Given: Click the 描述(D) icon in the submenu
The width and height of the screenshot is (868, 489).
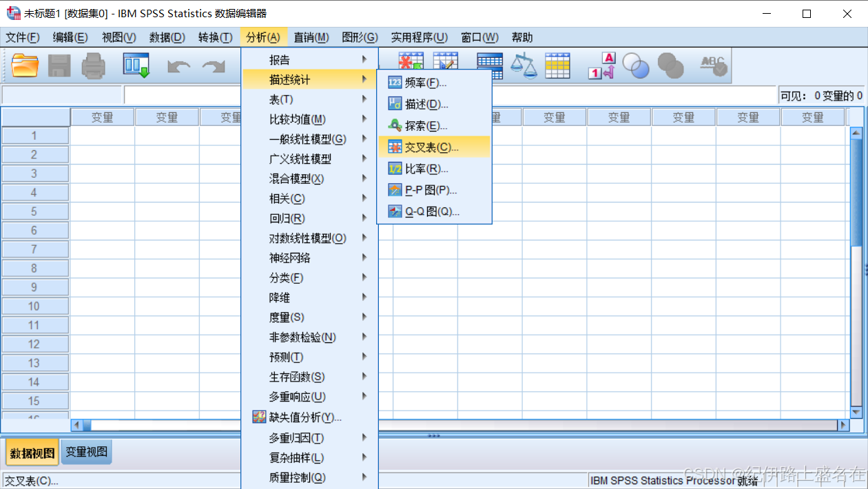Looking at the screenshot, I should [x=395, y=104].
